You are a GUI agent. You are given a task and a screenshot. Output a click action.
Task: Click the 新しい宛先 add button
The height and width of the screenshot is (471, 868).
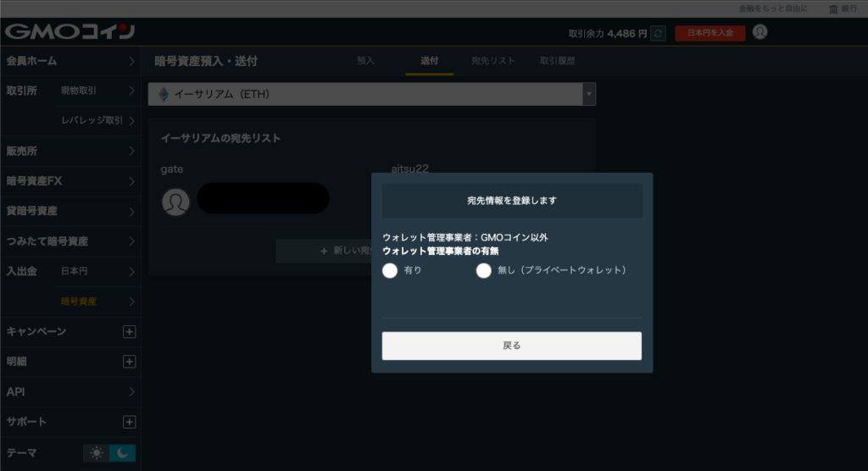point(324,251)
